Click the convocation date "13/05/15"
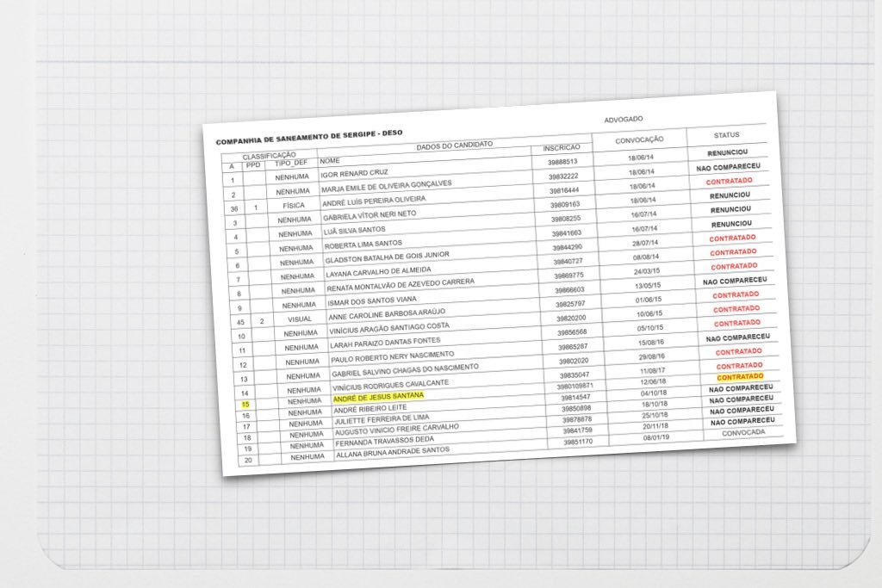 648,286
